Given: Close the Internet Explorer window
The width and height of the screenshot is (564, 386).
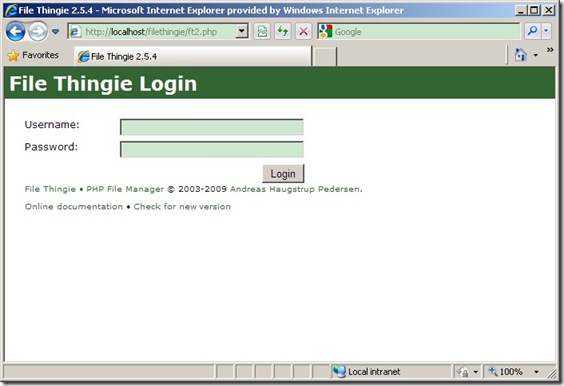Looking at the screenshot, I should [549, 10].
